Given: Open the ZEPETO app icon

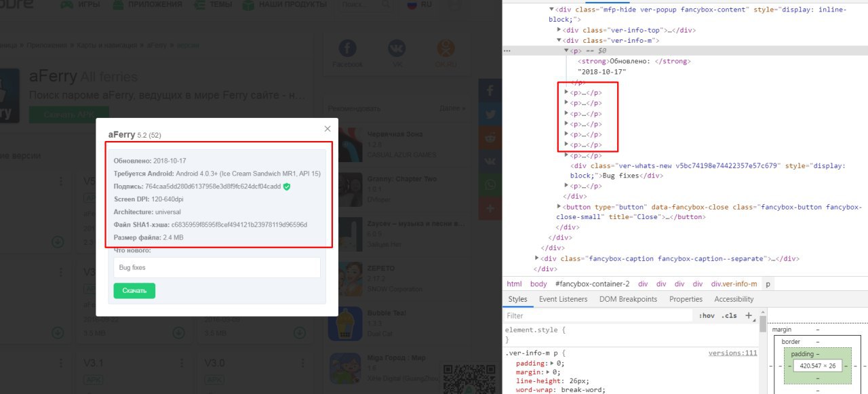Looking at the screenshot, I should click(344, 279).
